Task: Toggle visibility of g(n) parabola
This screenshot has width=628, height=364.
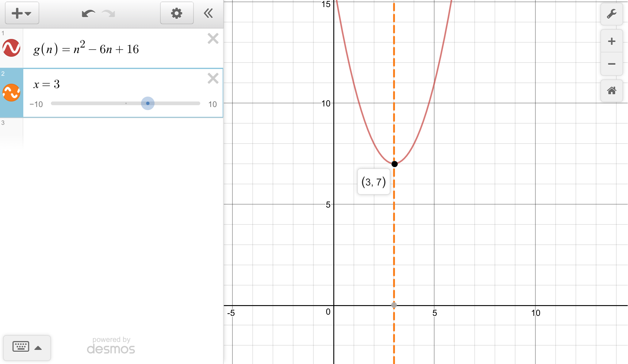Action: (11, 48)
